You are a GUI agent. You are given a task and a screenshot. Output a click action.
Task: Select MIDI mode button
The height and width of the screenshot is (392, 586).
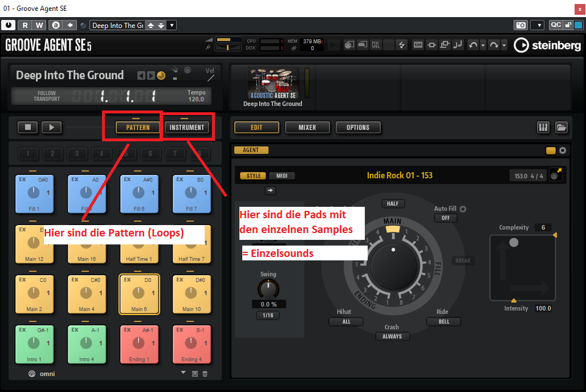(x=282, y=175)
